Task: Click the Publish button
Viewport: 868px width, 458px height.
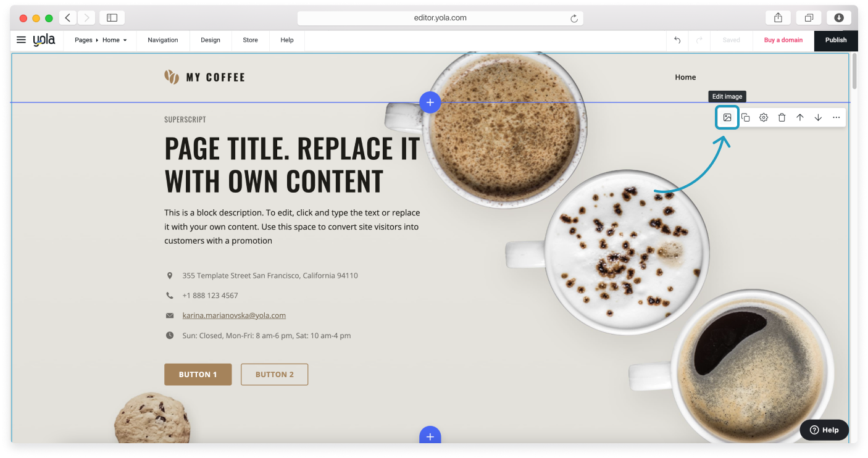Action: coord(836,40)
